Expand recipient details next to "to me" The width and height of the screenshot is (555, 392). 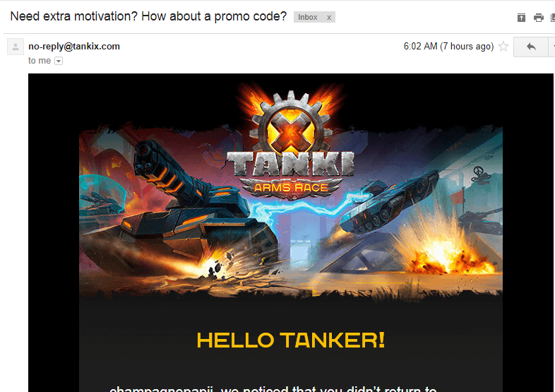[59, 61]
